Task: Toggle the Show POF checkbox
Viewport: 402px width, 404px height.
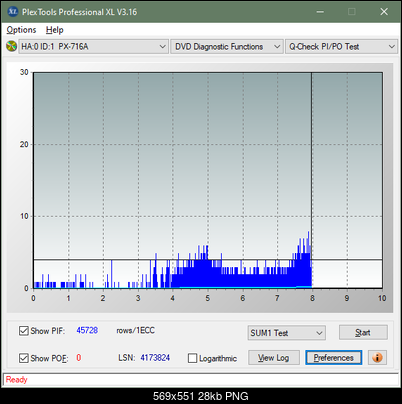Action: tap(24, 358)
